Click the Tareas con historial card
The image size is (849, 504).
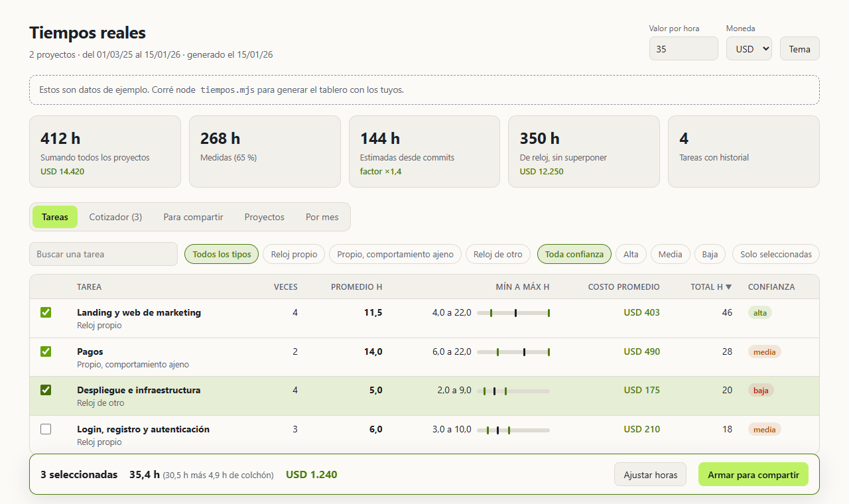pos(744,152)
